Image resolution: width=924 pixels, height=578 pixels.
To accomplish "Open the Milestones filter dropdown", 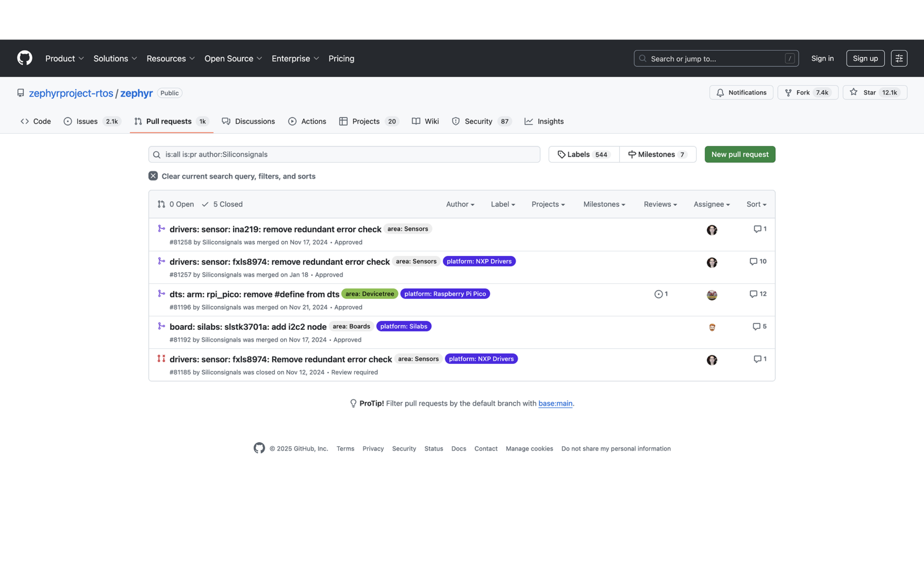I will click(604, 204).
